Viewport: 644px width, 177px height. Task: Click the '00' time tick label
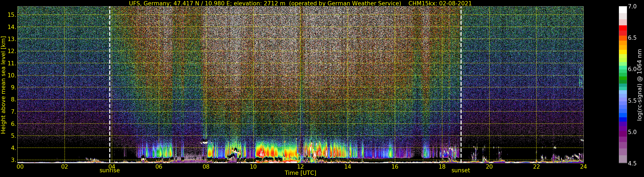(x=20, y=166)
